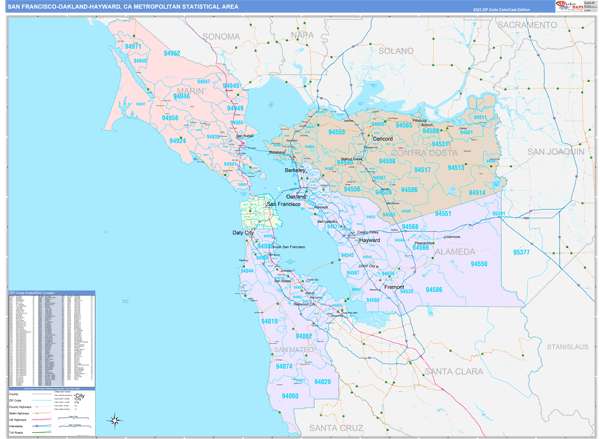
Task: Select the Hayward city label
Action: click(x=371, y=241)
